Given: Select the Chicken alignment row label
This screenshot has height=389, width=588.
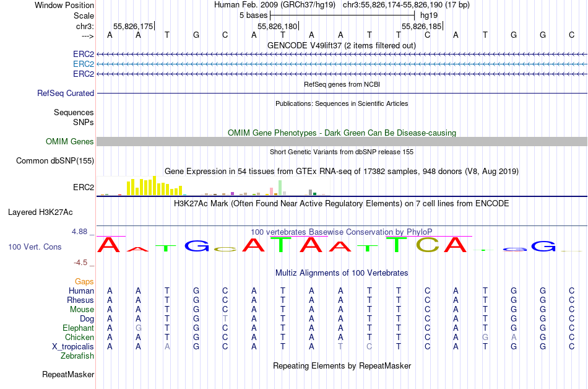Looking at the screenshot, I should (79, 337).
